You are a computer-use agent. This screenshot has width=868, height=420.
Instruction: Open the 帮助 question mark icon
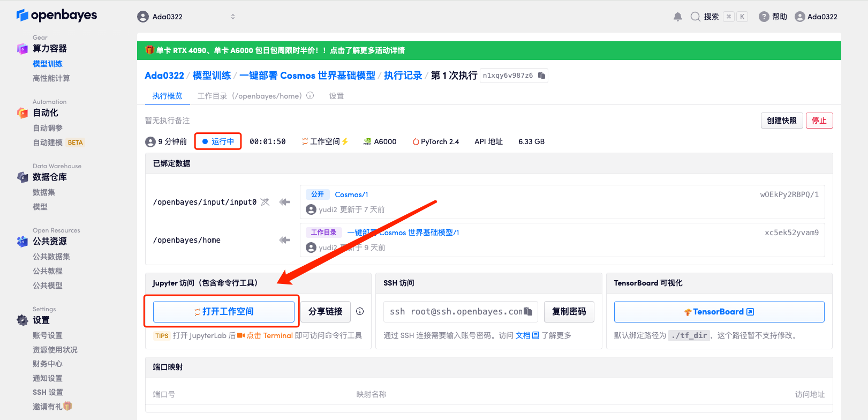[764, 17]
